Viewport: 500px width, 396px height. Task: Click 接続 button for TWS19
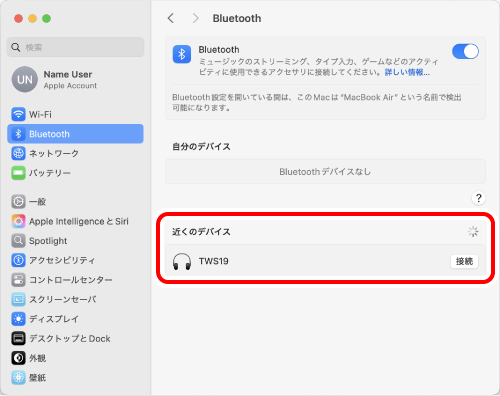464,261
